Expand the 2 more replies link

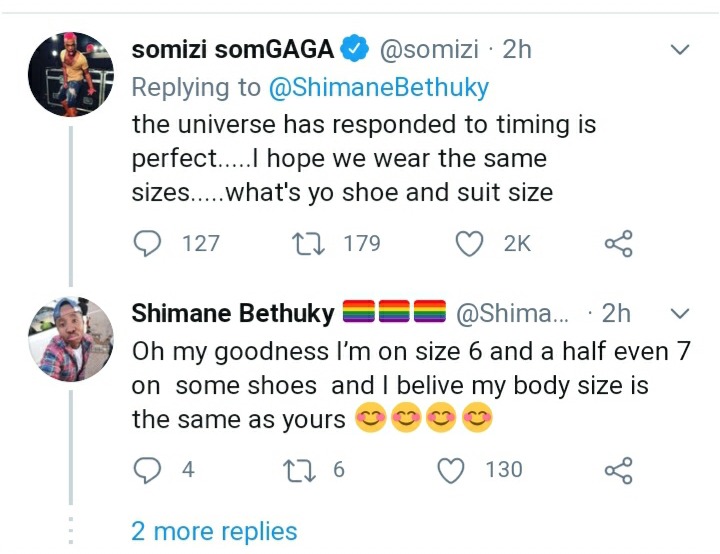pos(214,531)
